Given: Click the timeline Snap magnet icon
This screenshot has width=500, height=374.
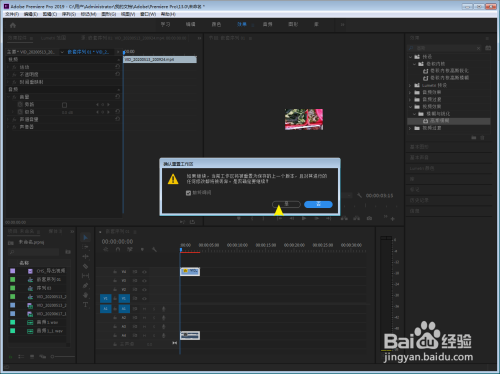Looking at the screenshot, I should [118, 249].
